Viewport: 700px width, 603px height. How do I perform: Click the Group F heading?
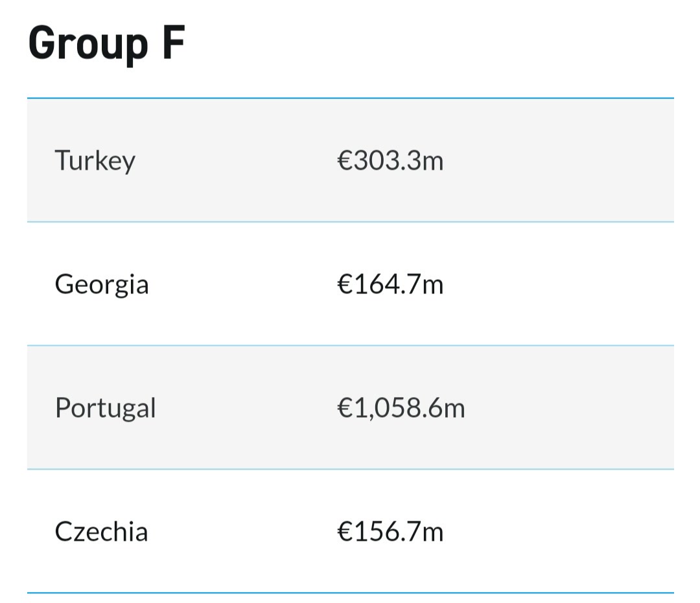[106, 44]
